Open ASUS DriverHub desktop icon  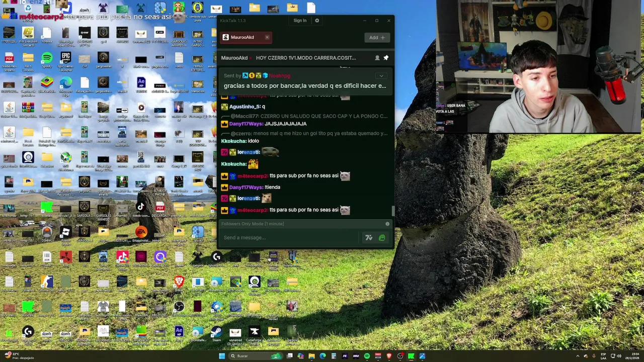[x=216, y=308]
